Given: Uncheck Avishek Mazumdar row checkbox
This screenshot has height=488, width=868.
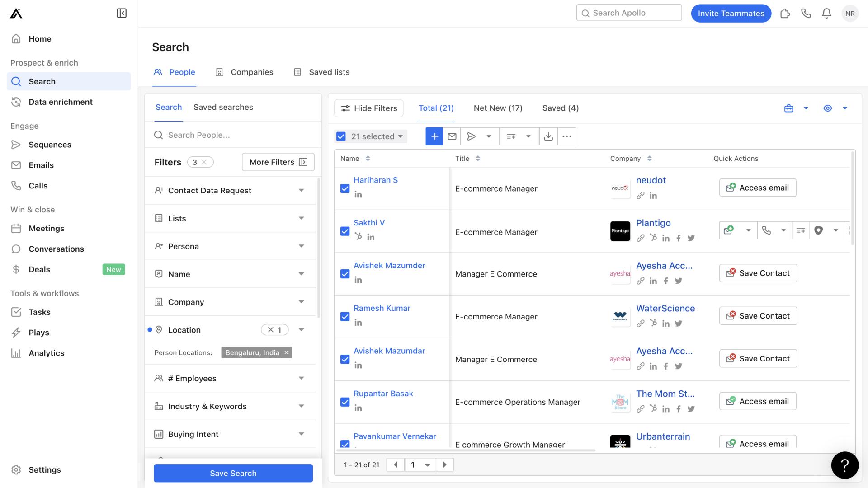Looking at the screenshot, I should click(345, 359).
